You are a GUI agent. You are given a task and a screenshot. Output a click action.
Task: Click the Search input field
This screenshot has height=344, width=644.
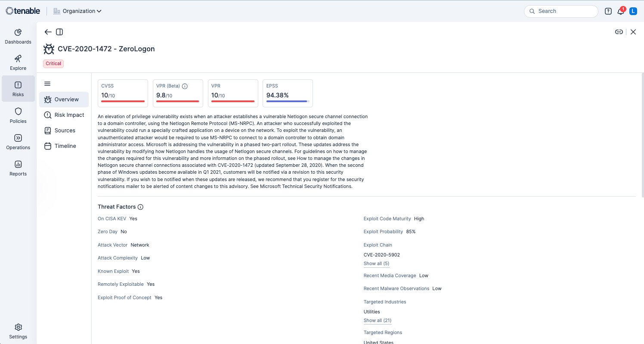point(564,11)
